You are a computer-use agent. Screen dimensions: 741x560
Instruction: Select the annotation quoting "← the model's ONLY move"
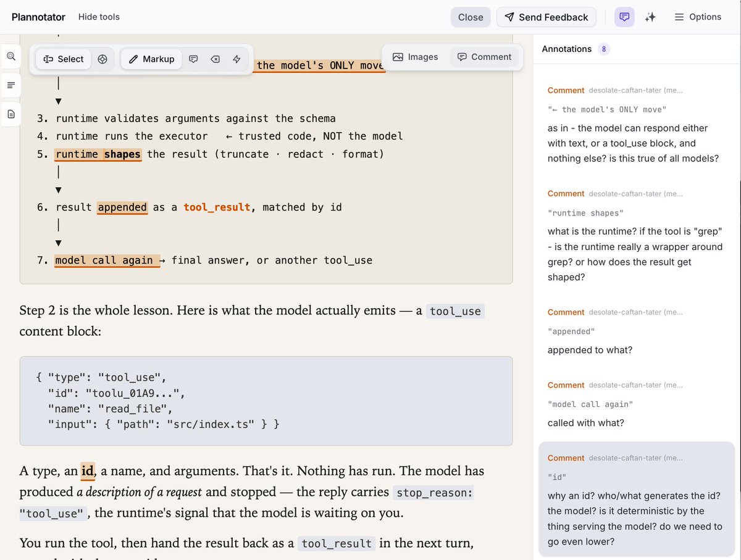[637, 125]
